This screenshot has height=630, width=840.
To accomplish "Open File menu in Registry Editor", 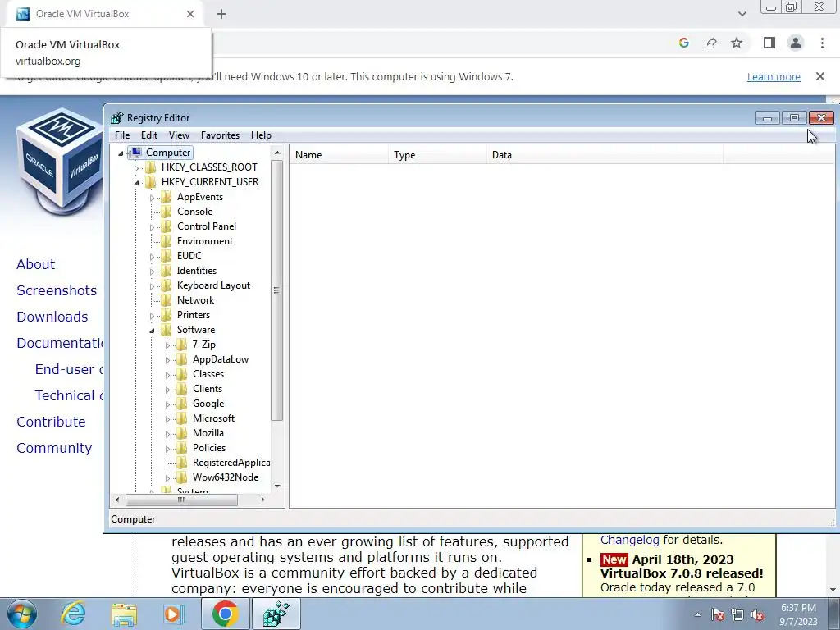I will tap(122, 135).
